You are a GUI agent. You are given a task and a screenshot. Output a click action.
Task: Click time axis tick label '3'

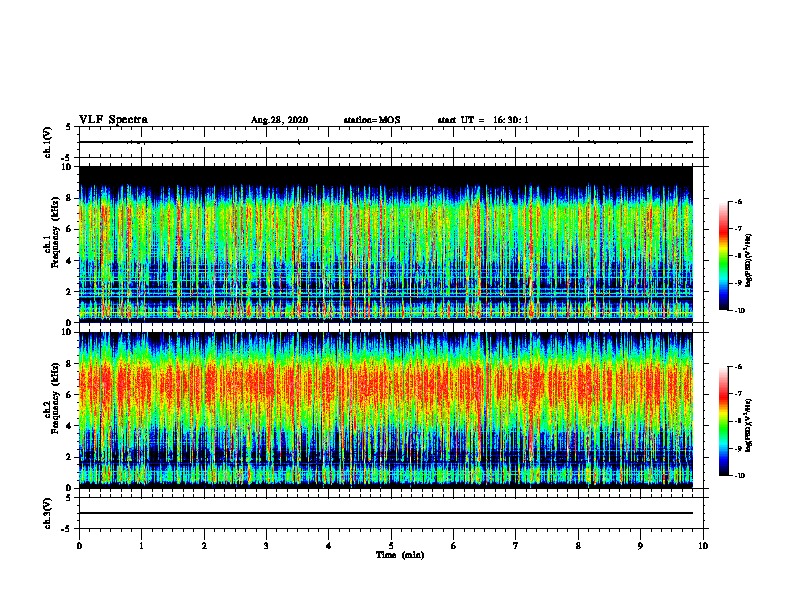point(266,546)
